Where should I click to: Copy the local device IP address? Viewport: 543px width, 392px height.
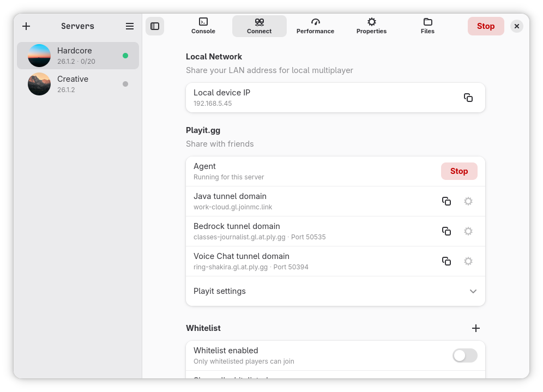click(468, 98)
